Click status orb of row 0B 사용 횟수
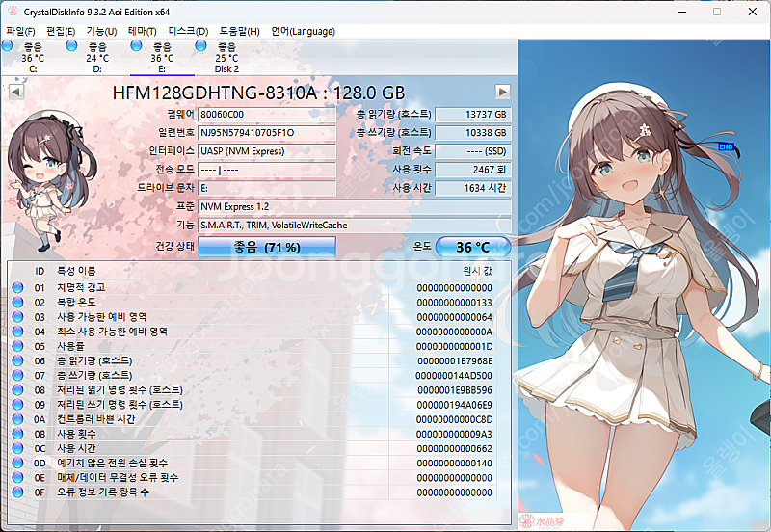771x532 pixels. tap(18, 434)
